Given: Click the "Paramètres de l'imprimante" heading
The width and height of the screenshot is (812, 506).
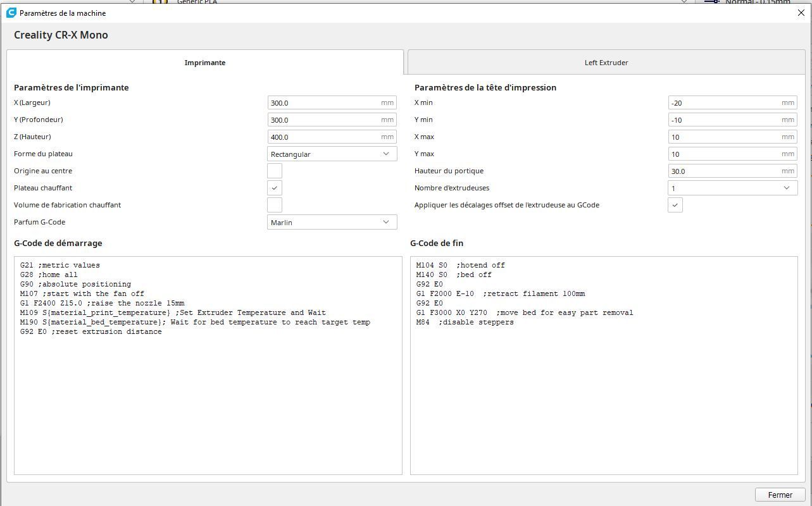Looking at the screenshot, I should [x=72, y=87].
